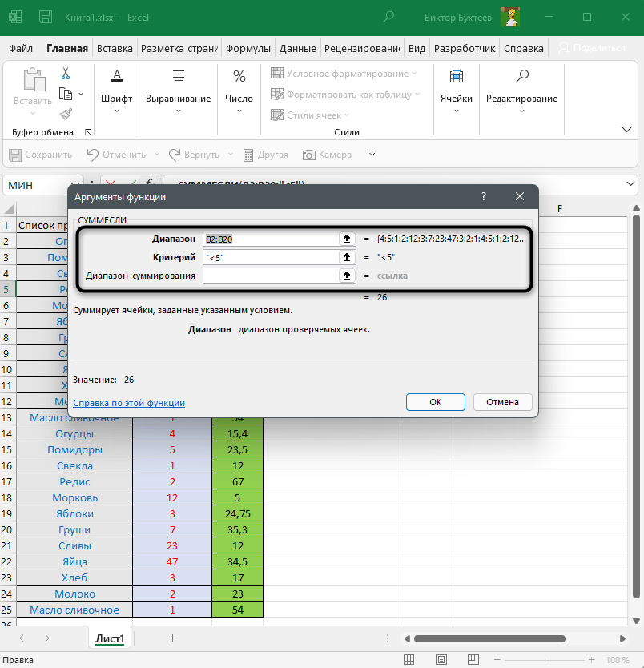Add a new sheet with plus icon
Screen dimensions: 644x668
coord(172,638)
